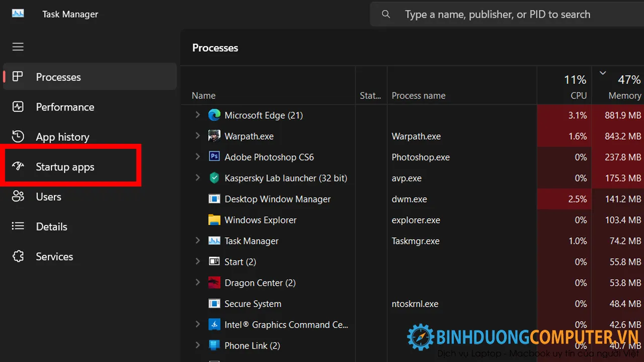Click the Adobe Photoshop CS6 icon
The height and width of the screenshot is (362, 644).
214,157
